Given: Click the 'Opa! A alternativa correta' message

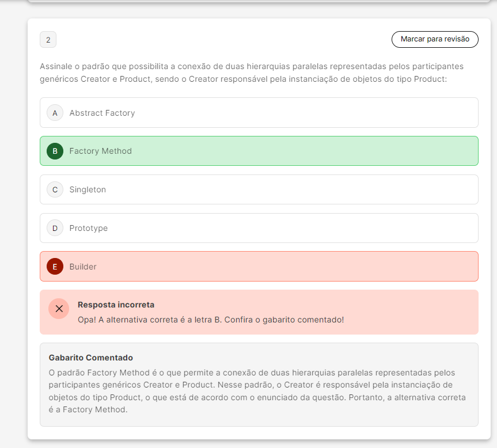Looking at the screenshot, I should [x=210, y=319].
